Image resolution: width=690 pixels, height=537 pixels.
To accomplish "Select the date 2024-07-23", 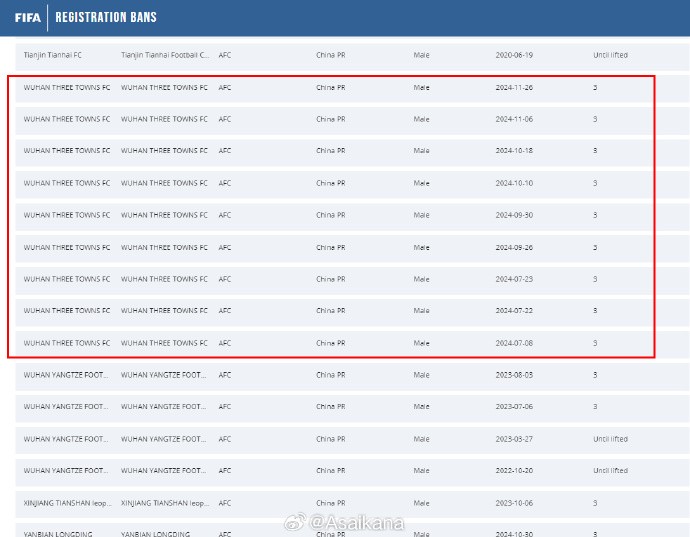I will [514, 279].
